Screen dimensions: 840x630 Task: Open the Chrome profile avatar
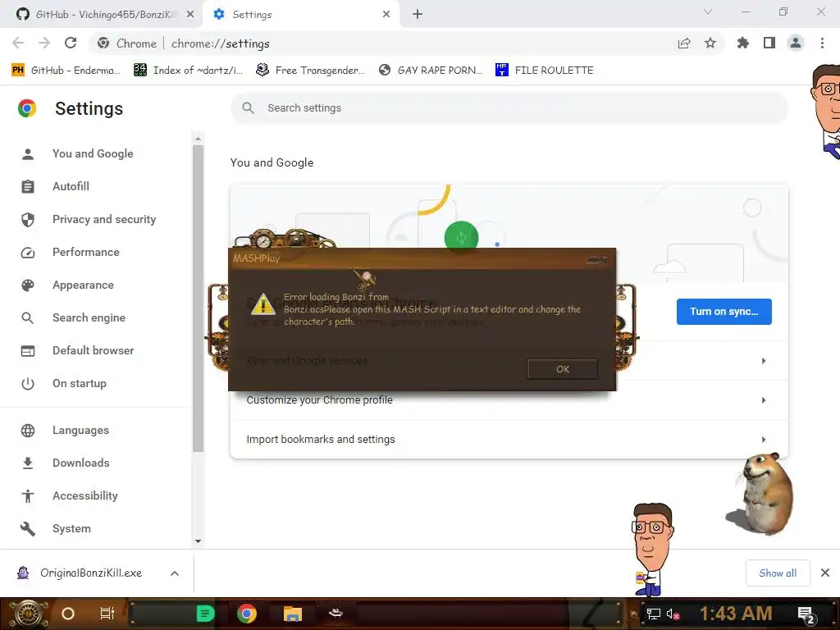796,43
